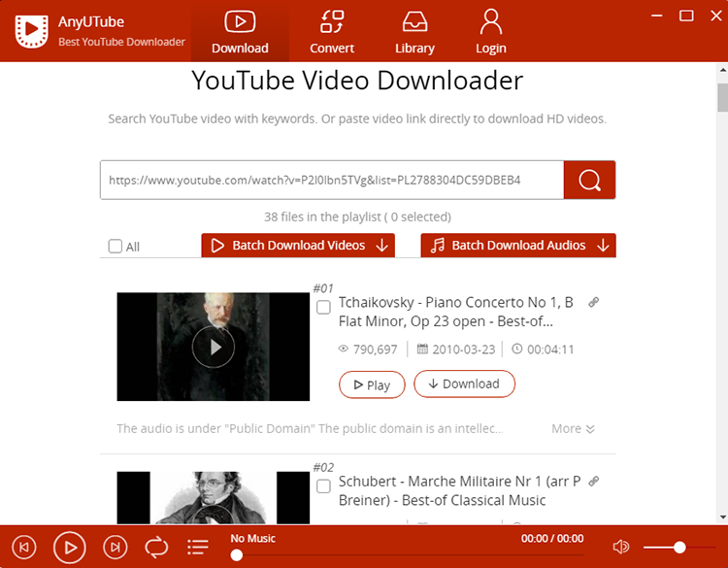Click scrollbar up arrow
728x568 pixels.
point(723,70)
